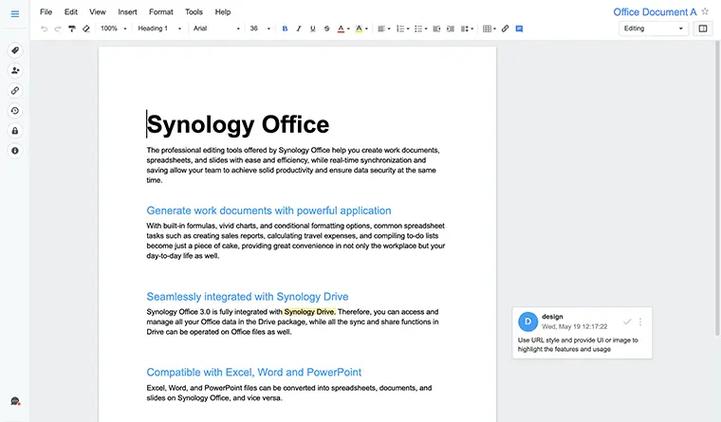
Task: Open the text alignment dropdown
Action: click(x=383, y=29)
